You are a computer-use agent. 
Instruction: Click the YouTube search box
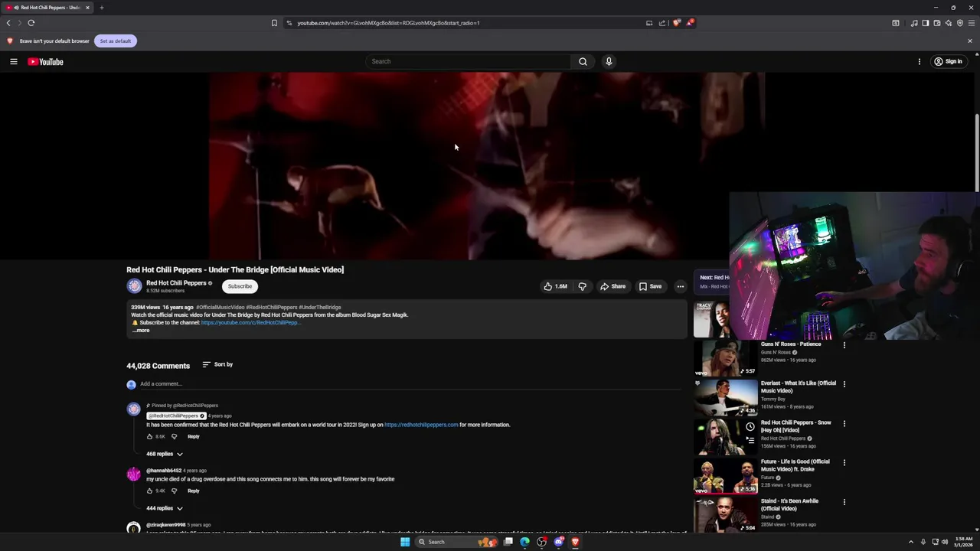point(468,61)
